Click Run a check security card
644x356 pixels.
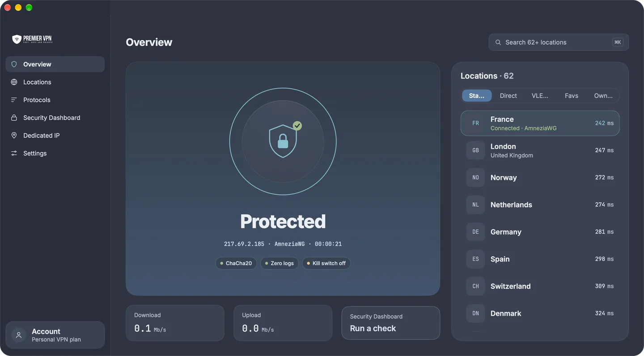pos(390,323)
